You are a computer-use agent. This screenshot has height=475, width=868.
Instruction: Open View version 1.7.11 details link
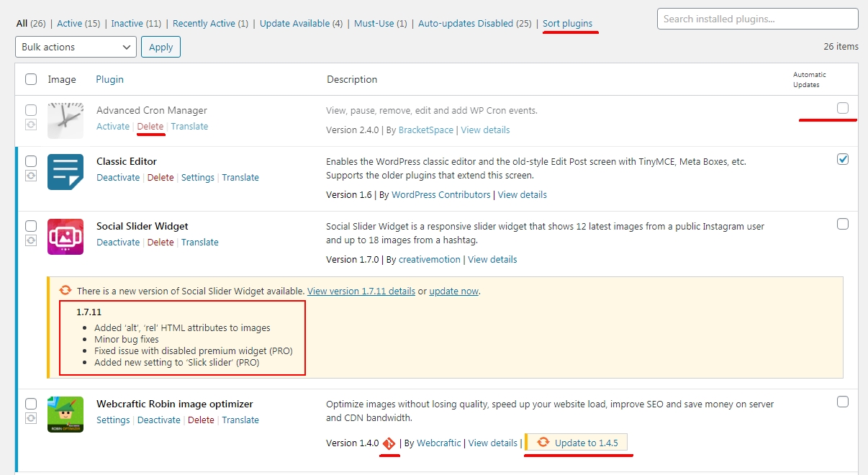[361, 291]
